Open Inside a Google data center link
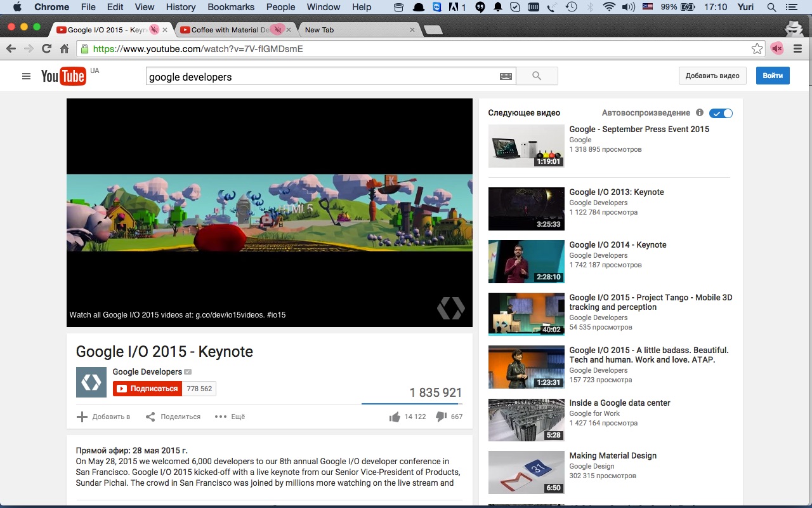The height and width of the screenshot is (508, 812). point(620,403)
